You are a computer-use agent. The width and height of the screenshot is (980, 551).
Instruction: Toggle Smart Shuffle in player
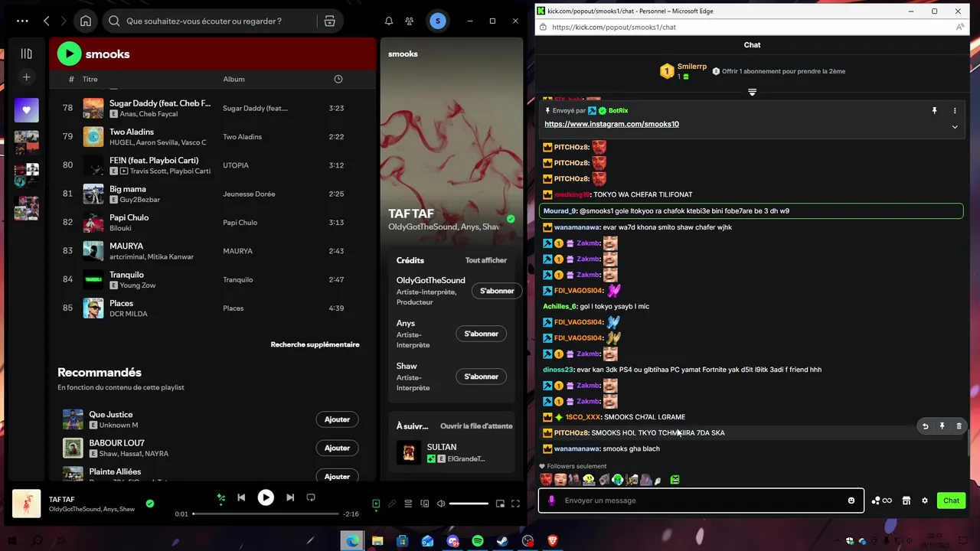coord(221,497)
